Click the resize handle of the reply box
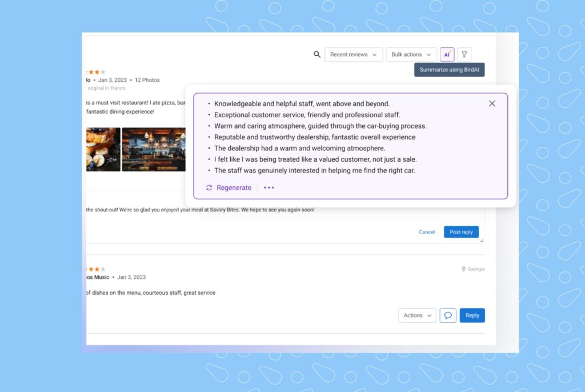The width and height of the screenshot is (585, 392). [482, 241]
